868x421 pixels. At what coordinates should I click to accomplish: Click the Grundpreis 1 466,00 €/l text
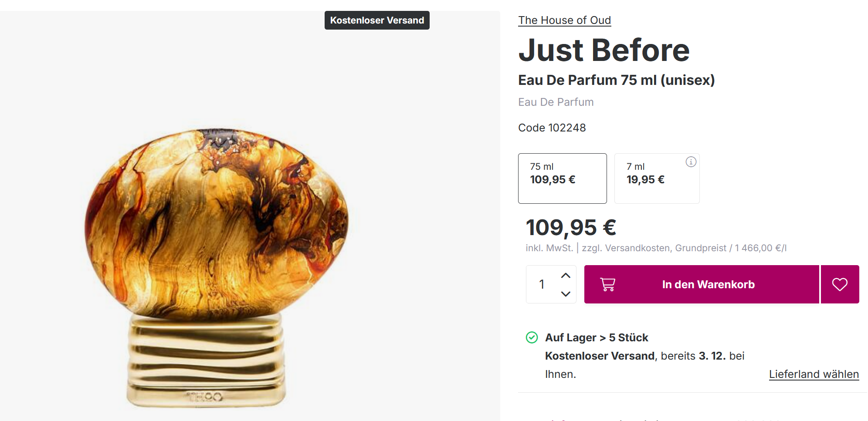730,248
